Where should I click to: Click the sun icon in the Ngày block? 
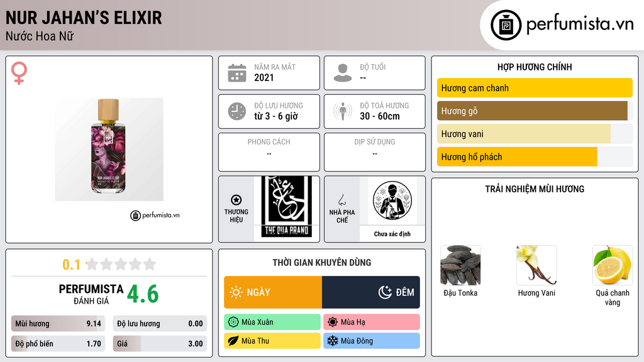pos(236,292)
